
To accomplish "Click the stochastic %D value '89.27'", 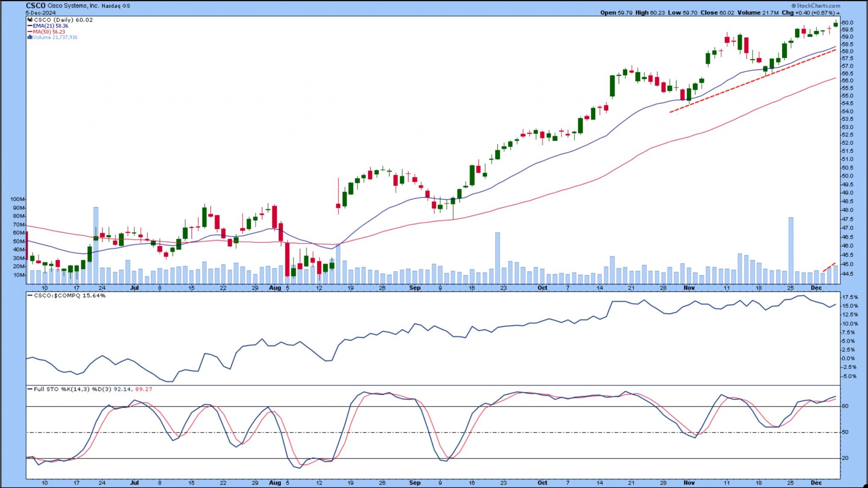I will [144, 389].
